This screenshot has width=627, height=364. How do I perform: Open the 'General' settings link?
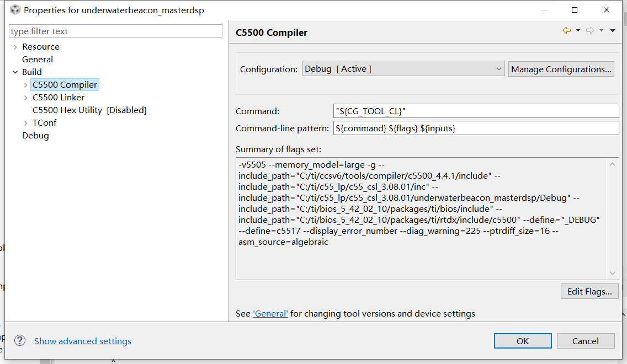click(270, 314)
